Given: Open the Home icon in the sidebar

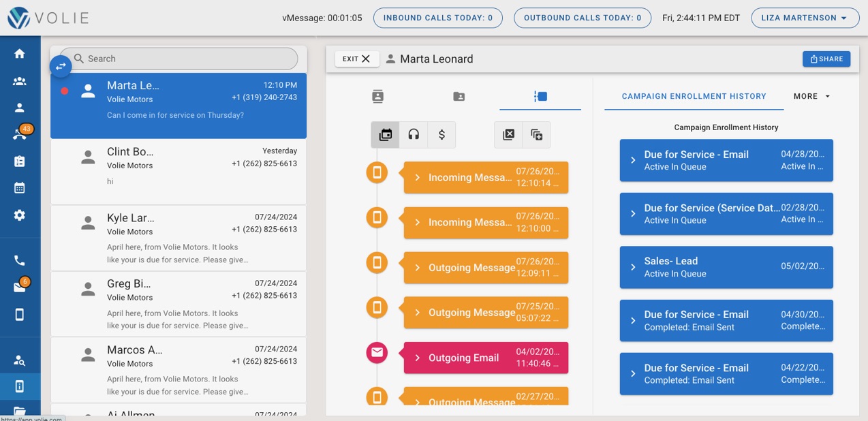Looking at the screenshot, I should pos(20,52).
